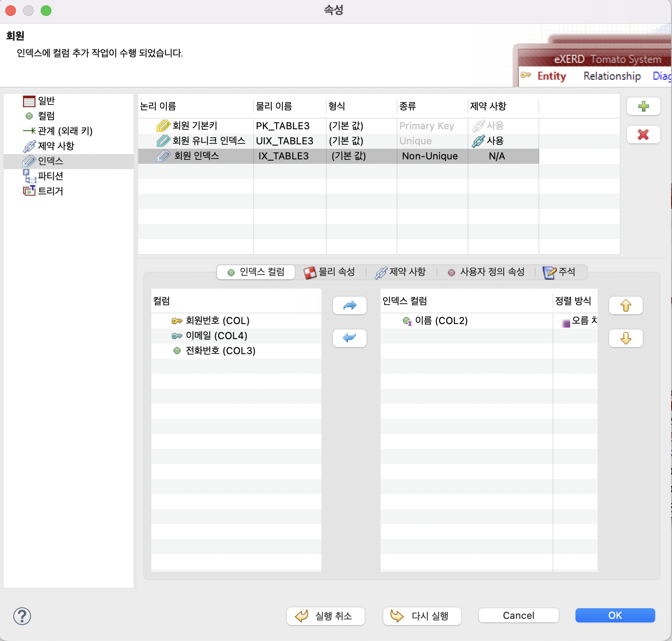Image resolution: width=672 pixels, height=641 pixels.
Task: Click the 회원 기본키 index icon
Action: point(163,126)
